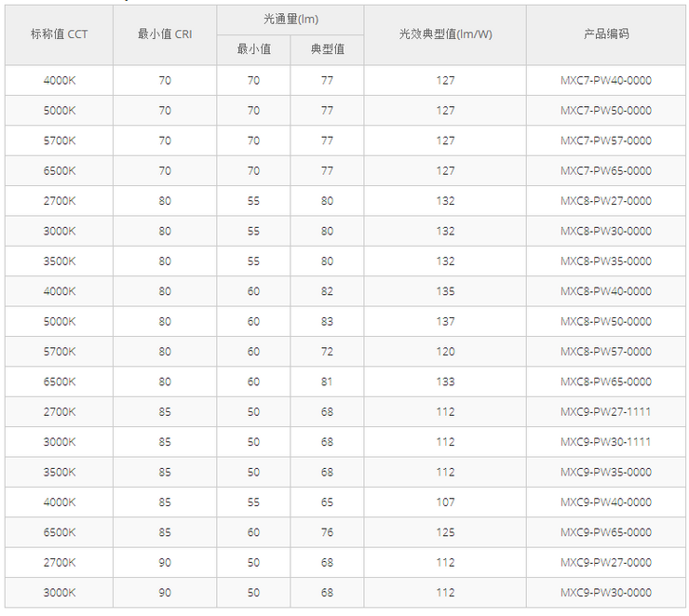Image resolution: width=689 pixels, height=616 pixels.
Task: Click efficacy 132 in MXC8-PW27-0000 row
Action: tap(445, 201)
